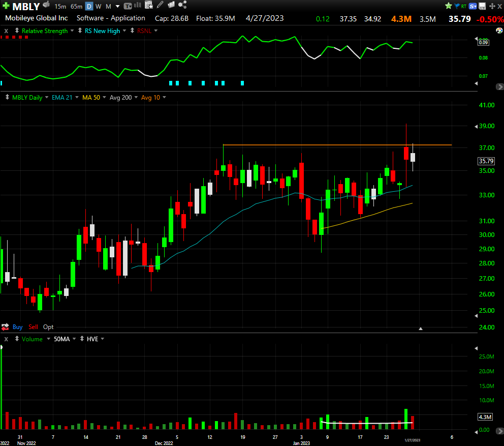Switch to the 15m timeframe
Viewport: 504px width, 446px height.
coord(60,7)
